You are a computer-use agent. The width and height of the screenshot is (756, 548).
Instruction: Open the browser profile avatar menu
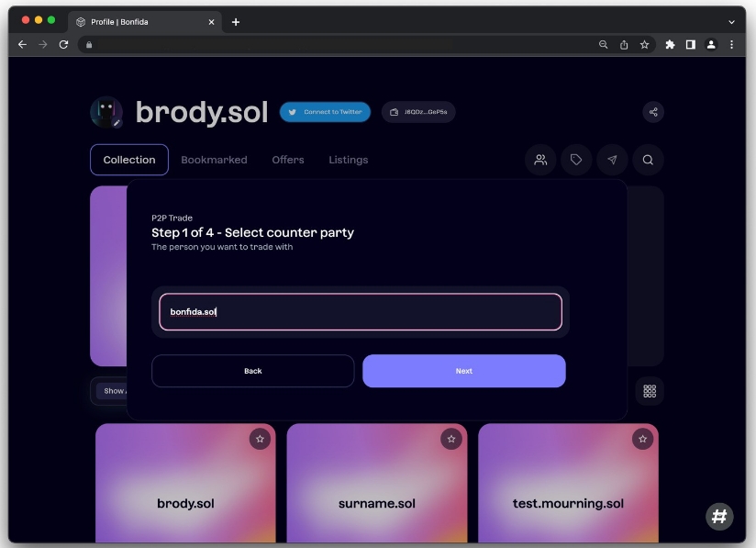point(711,44)
